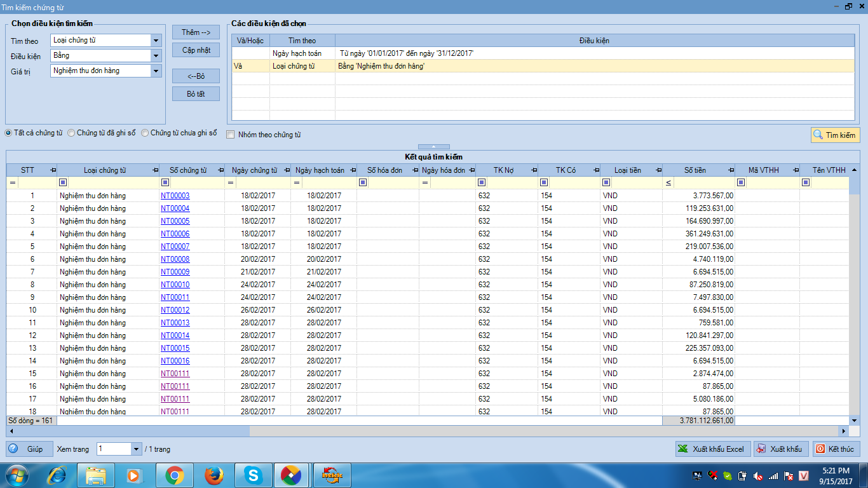868x488 pixels.
Task: Pin the Loại tiền column
Action: point(658,170)
